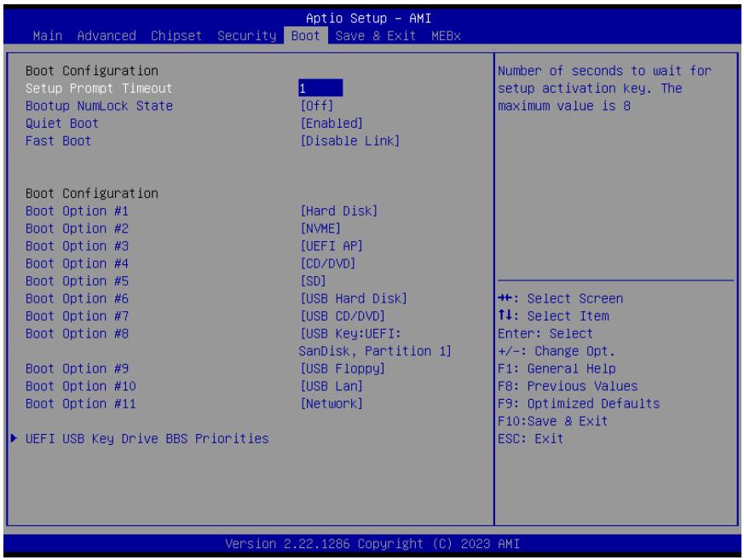The height and width of the screenshot is (560, 744).
Task: Expand UEFI USB Key Drive BBS Priorities arrow
Action: [14, 438]
